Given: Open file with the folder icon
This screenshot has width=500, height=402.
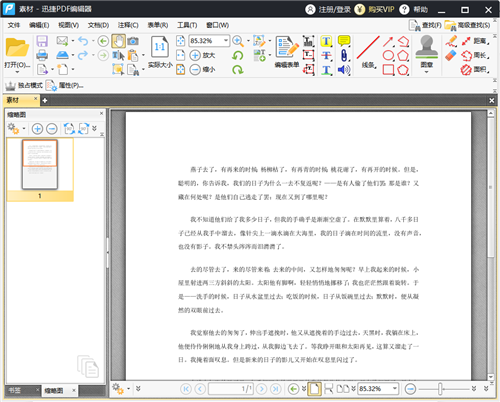Looking at the screenshot, I should 17,48.
